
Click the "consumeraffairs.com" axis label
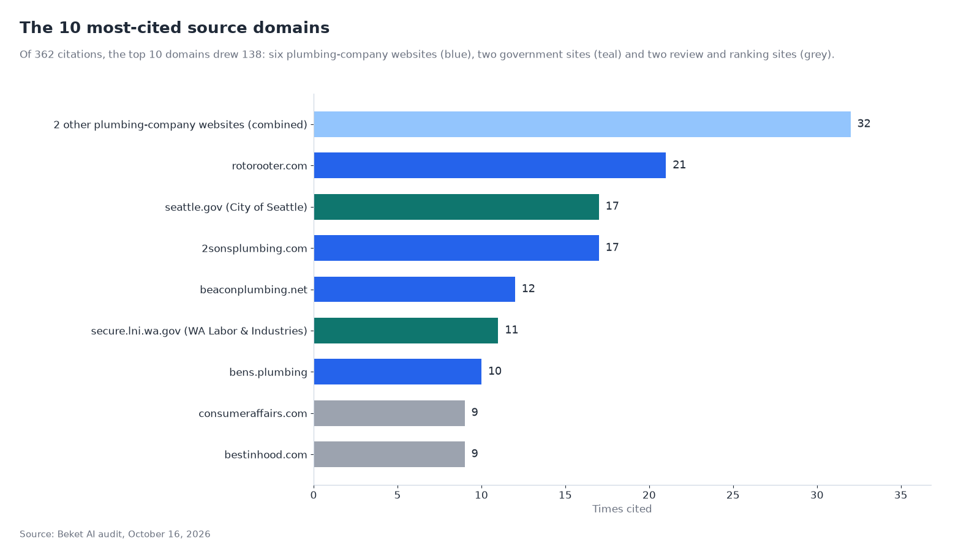pos(253,414)
